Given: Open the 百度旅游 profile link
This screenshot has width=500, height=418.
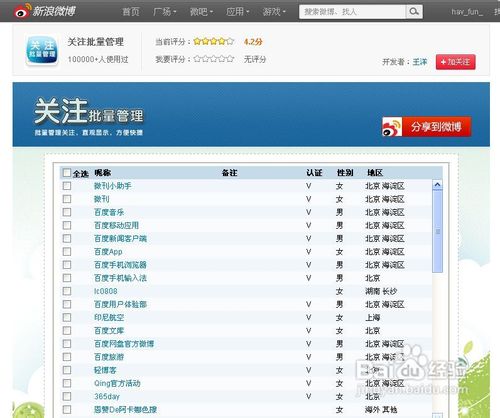Looking at the screenshot, I should (109, 357).
